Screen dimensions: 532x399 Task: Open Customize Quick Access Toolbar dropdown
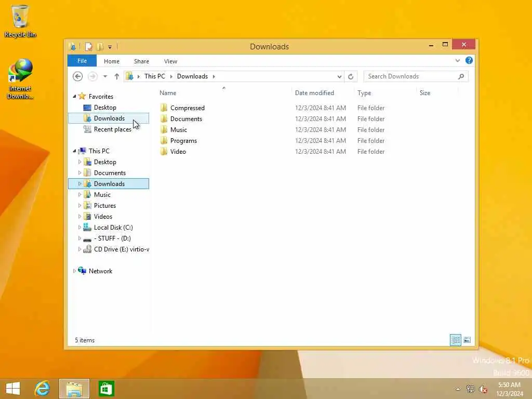click(x=110, y=47)
